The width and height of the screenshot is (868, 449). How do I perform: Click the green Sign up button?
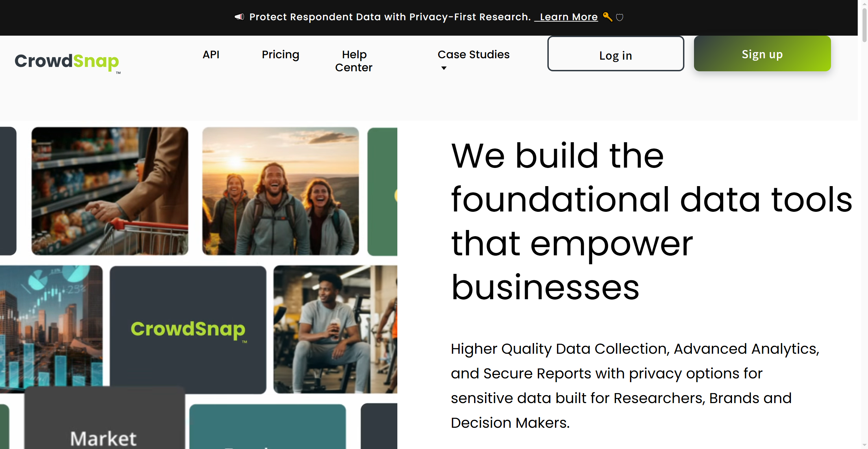point(762,54)
